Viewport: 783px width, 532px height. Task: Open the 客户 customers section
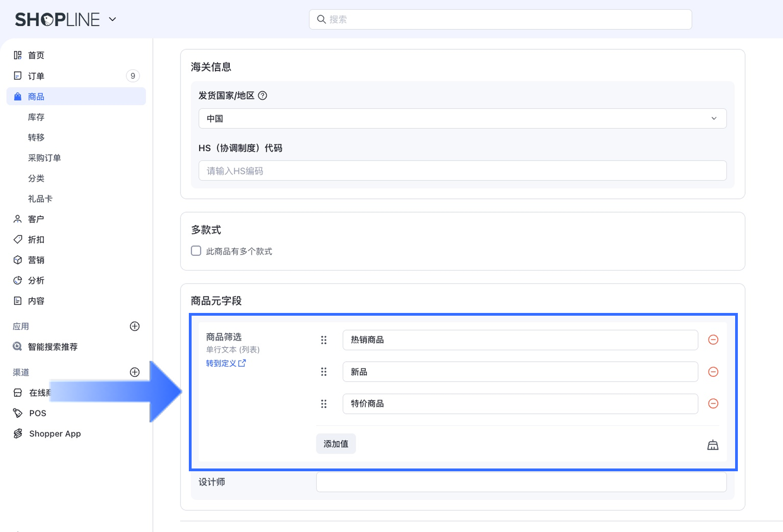click(36, 219)
